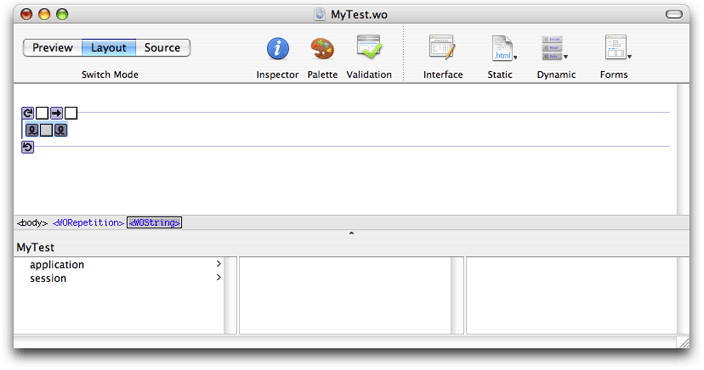Switch to Layout mode
Image resolution: width=704 pixels, height=370 pixels.
tap(109, 48)
